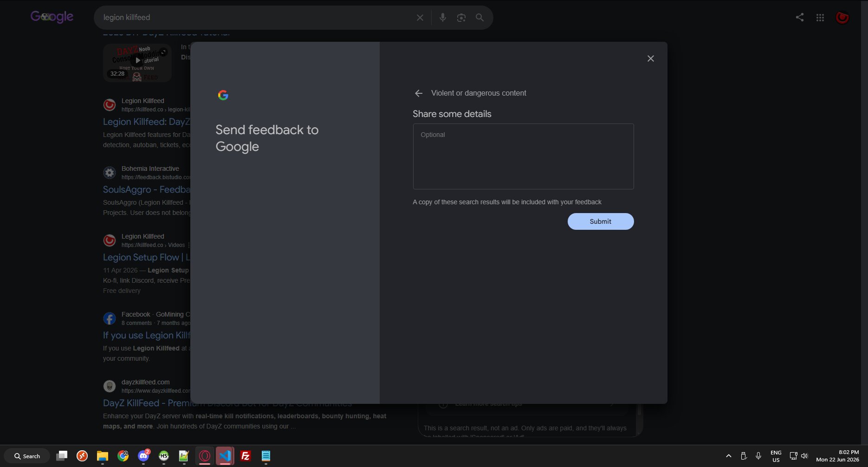Clear the search query with the X icon
Viewport: 868px width, 467px height.
point(420,18)
